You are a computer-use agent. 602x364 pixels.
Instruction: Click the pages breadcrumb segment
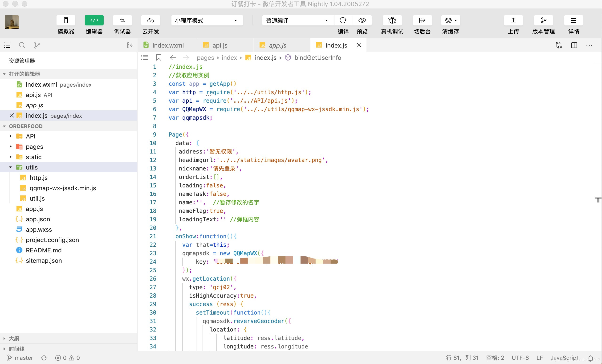click(205, 58)
